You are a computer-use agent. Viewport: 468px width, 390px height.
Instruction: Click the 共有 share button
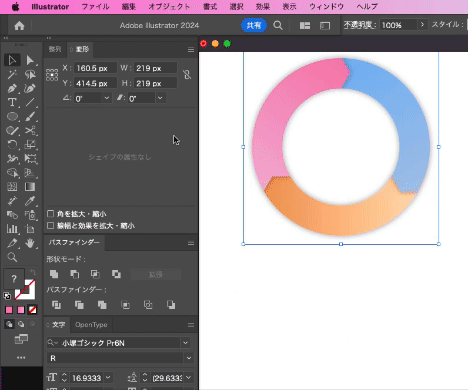(254, 26)
